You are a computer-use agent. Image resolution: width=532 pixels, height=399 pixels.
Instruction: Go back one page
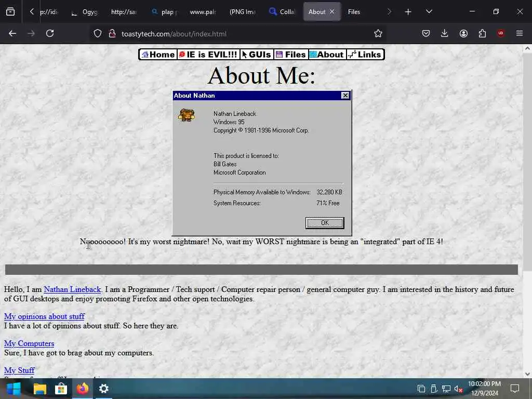[12, 34]
